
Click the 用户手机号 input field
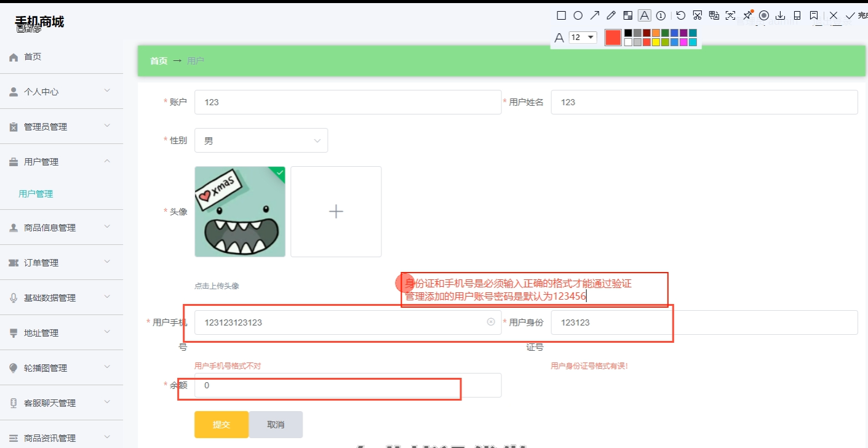pos(348,322)
